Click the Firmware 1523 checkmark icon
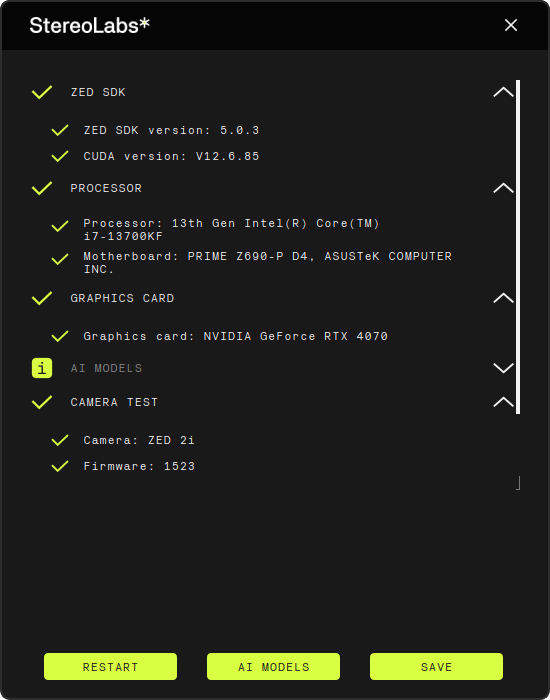 pos(60,466)
